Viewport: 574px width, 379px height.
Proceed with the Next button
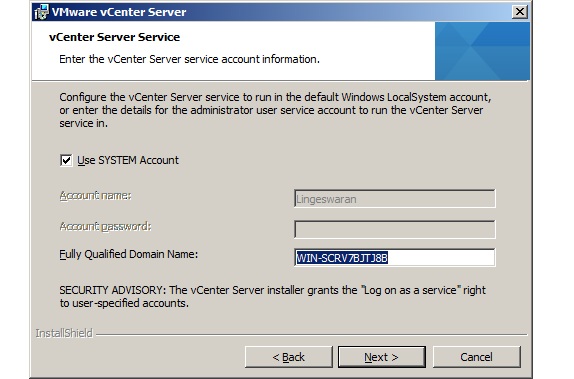click(x=381, y=357)
